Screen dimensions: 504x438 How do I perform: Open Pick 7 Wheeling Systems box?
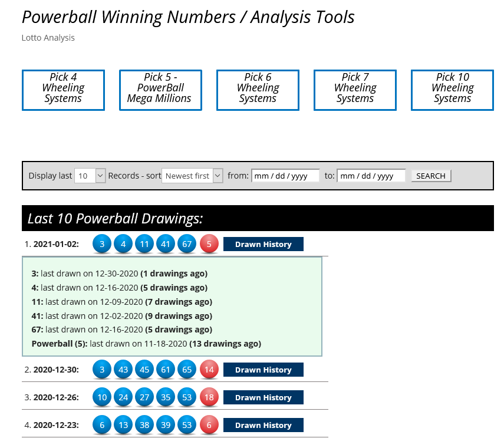click(x=355, y=90)
